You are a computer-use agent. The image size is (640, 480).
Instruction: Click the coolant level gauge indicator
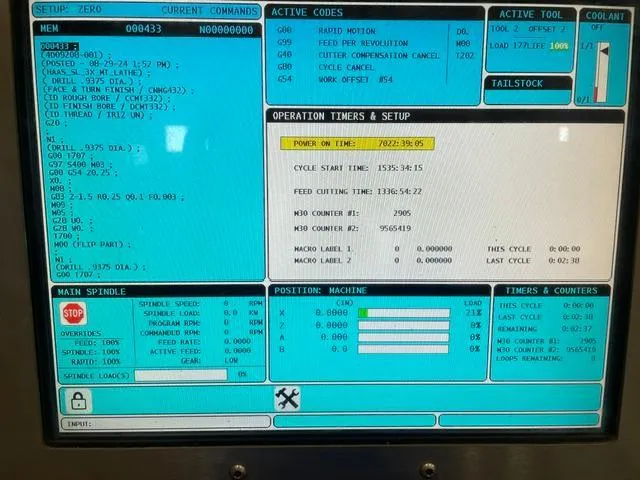(x=602, y=72)
